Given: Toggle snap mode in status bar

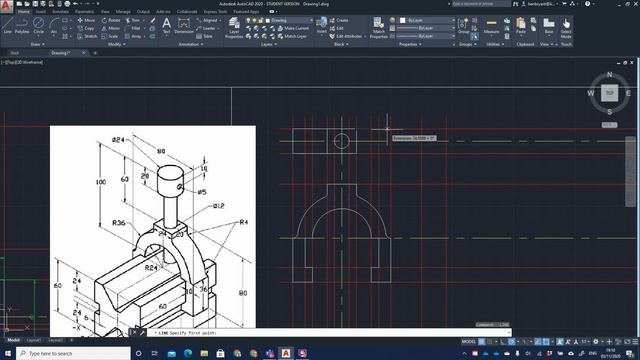Looking at the screenshot, I should coord(489,342).
